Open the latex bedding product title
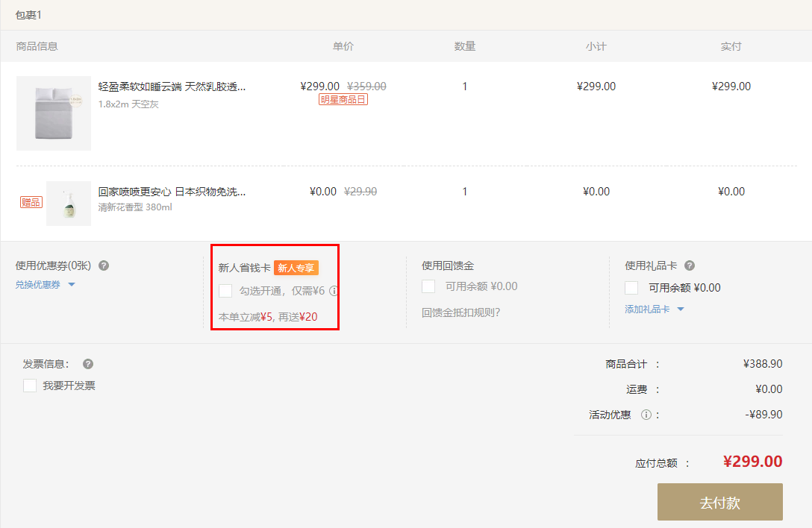The image size is (812, 528). [x=172, y=87]
